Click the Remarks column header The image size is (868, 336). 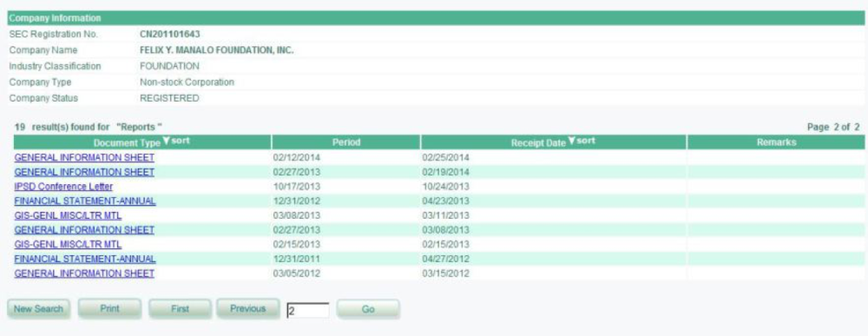click(x=776, y=142)
